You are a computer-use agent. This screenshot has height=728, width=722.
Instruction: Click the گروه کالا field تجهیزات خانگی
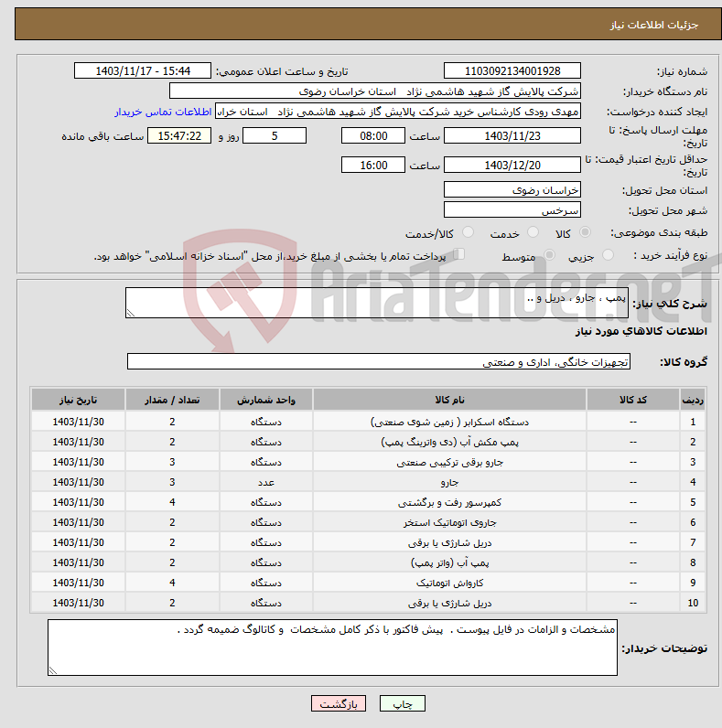click(x=379, y=361)
